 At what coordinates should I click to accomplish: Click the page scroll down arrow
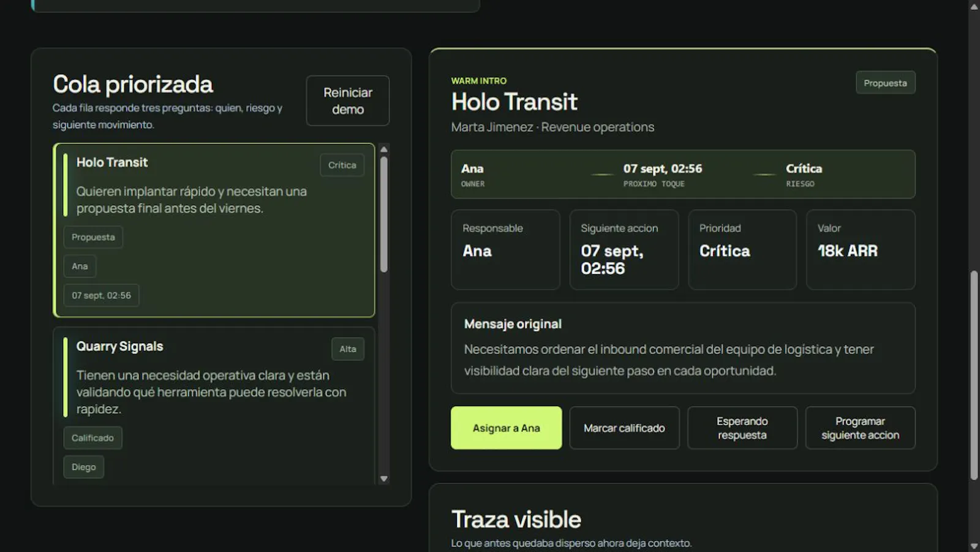point(974,546)
